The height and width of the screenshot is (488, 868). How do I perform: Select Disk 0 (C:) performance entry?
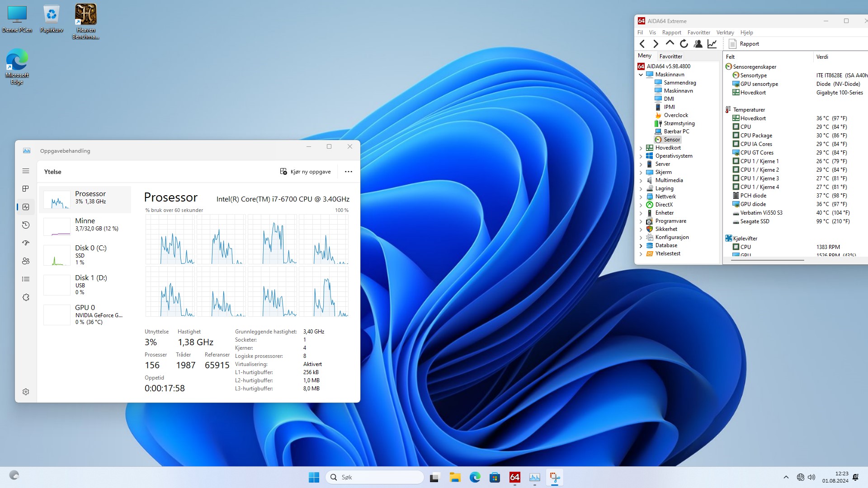tap(85, 255)
